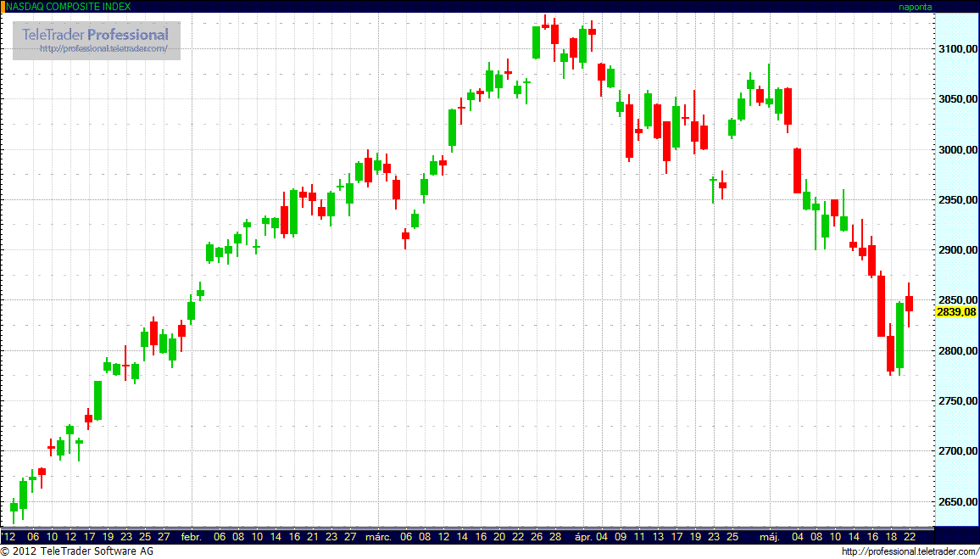
Task: Click the date axis label 09
Action: 620,536
